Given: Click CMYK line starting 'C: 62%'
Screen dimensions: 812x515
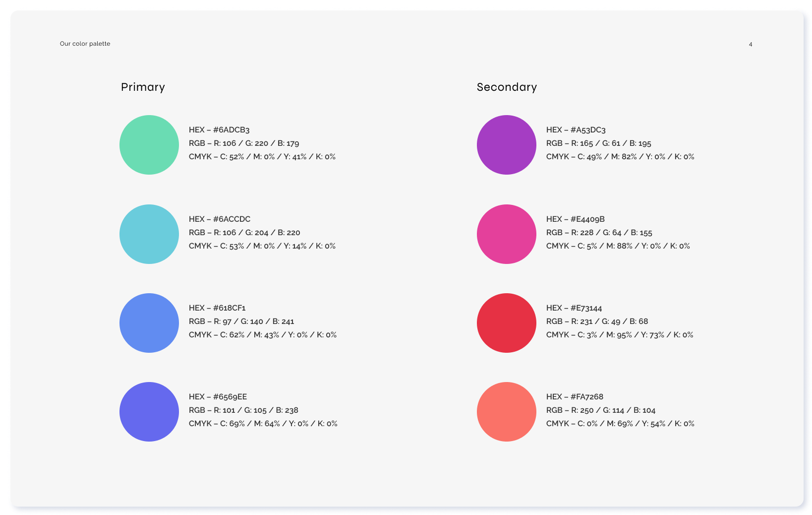Looking at the screenshot, I should pyautogui.click(x=263, y=335).
